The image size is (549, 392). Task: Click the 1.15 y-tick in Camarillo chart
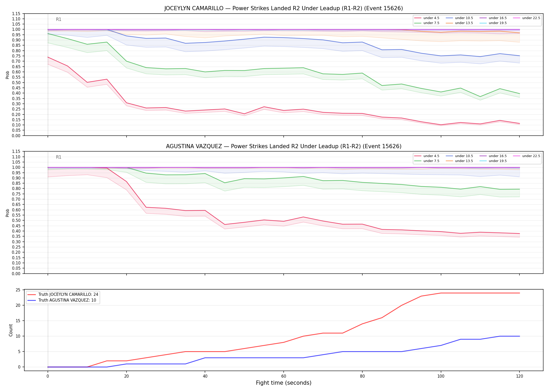[x=16, y=14]
